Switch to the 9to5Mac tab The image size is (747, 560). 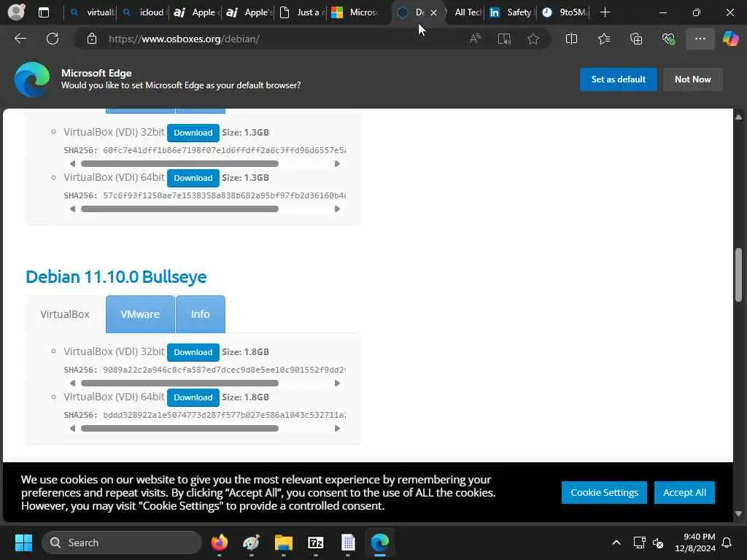coord(564,12)
